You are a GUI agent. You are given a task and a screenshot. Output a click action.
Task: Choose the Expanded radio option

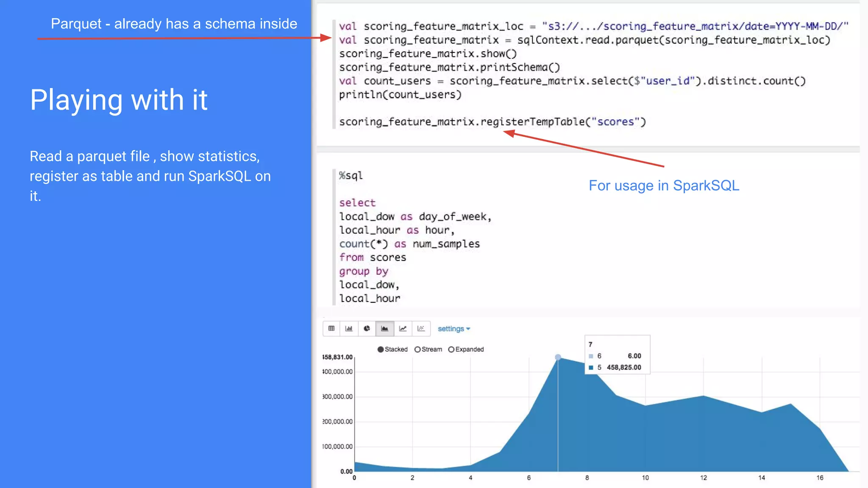tap(451, 349)
